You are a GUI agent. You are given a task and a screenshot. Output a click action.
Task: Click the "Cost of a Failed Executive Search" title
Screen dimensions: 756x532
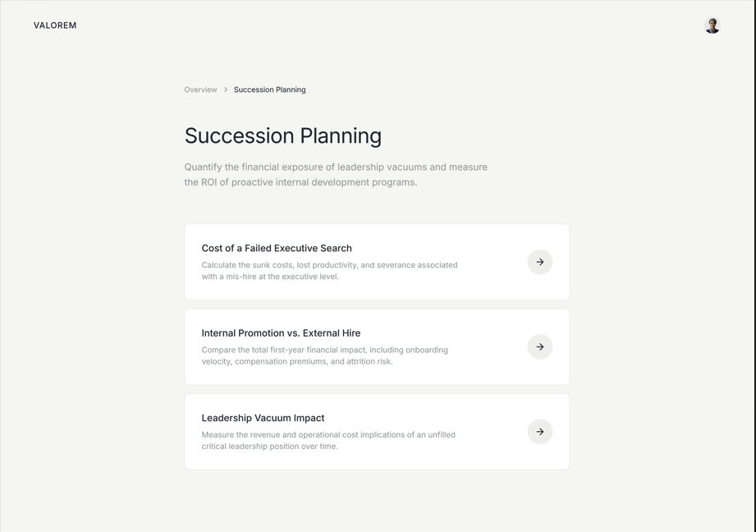point(277,248)
